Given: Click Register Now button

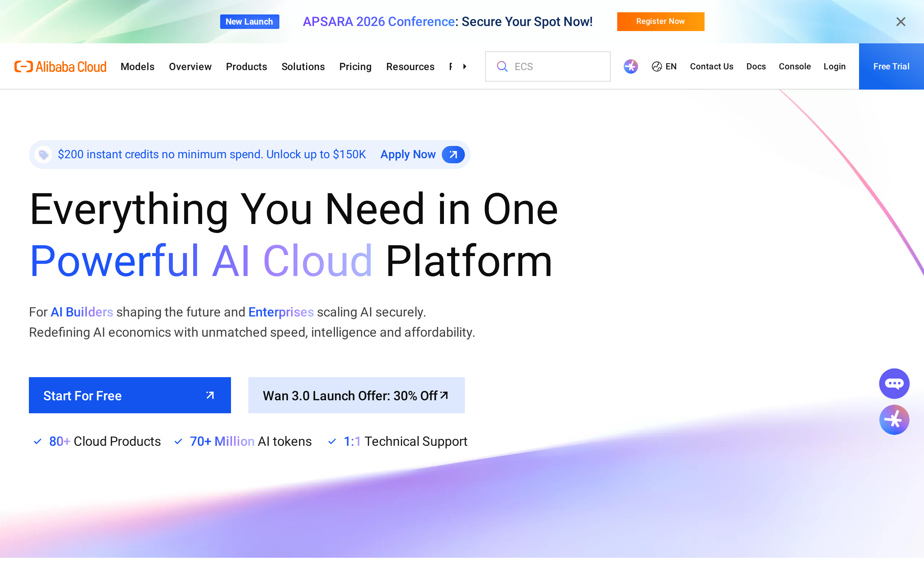Looking at the screenshot, I should point(661,21).
